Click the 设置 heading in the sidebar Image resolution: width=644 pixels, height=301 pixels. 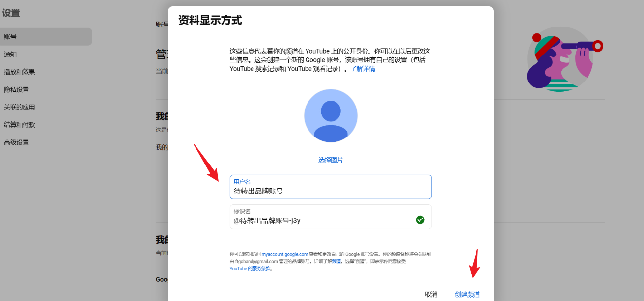coord(11,13)
